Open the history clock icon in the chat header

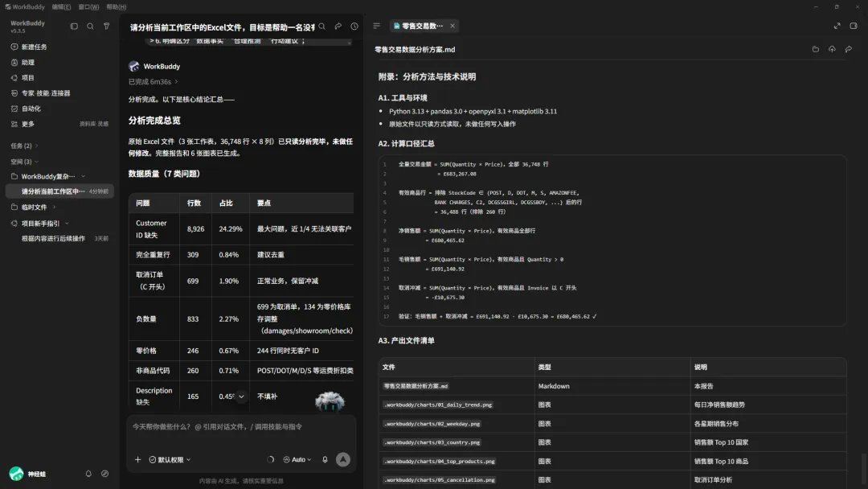click(354, 26)
